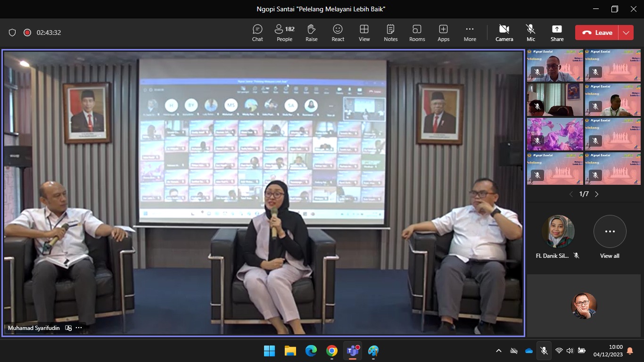644x362 pixels.
Task: Raise your hand in the meeting
Action: [x=311, y=33]
